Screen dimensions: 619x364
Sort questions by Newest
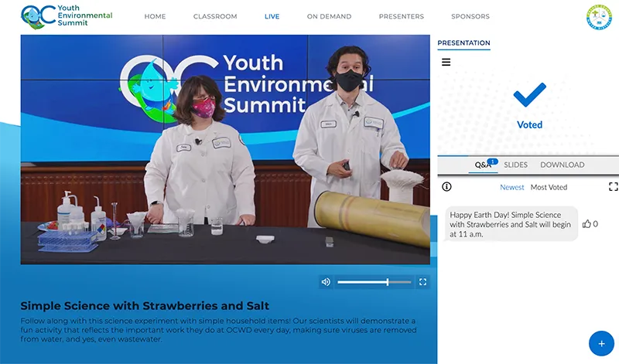click(x=512, y=187)
